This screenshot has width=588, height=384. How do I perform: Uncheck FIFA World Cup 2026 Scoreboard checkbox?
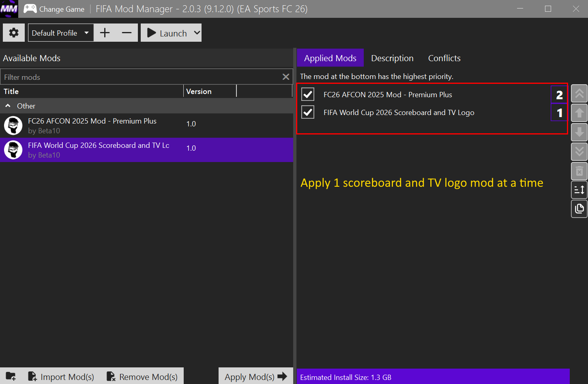pos(308,112)
